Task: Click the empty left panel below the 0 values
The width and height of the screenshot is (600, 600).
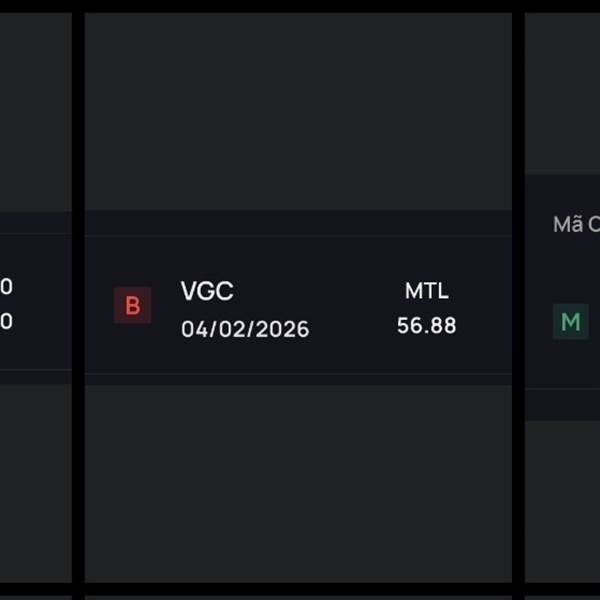Action: pyautogui.click(x=35, y=480)
